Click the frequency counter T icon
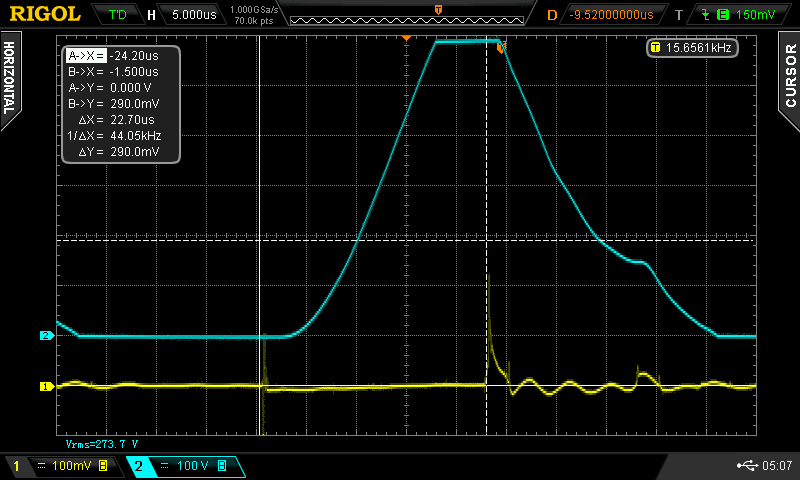800x480 pixels. [656, 47]
